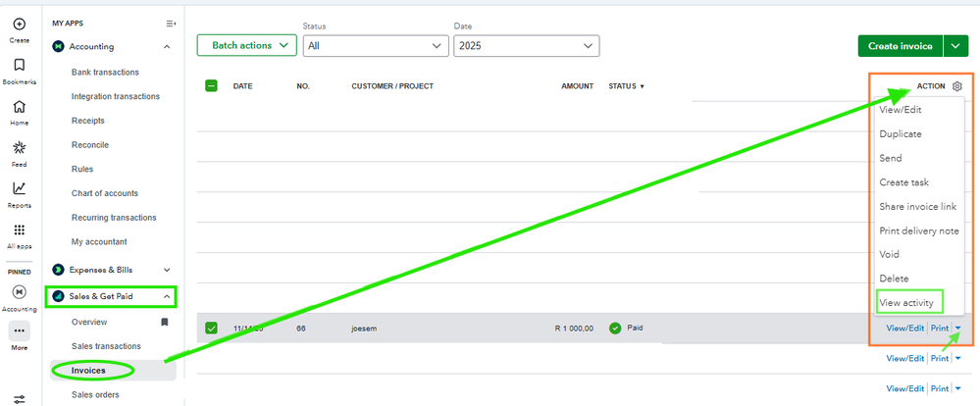Open the Bookmarks icon in the sidebar
Viewport: 980px width, 406px height.
point(20,65)
